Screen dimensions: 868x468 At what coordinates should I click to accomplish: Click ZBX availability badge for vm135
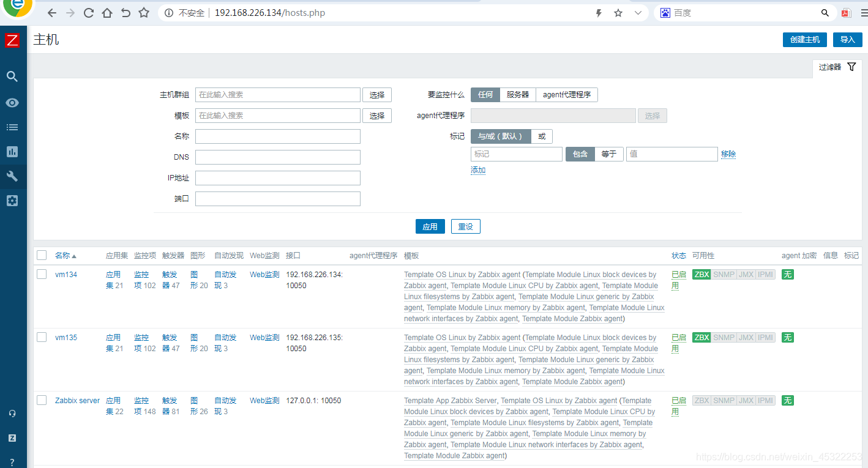pyautogui.click(x=702, y=338)
